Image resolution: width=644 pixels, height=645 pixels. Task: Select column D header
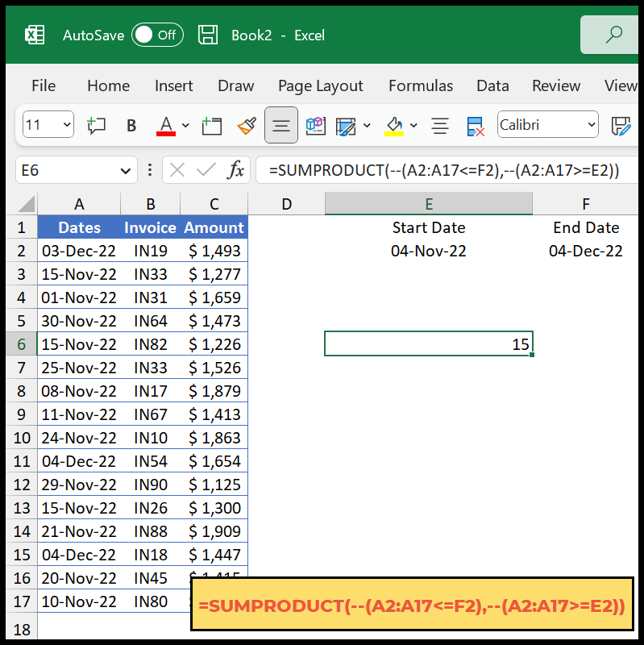coord(287,204)
